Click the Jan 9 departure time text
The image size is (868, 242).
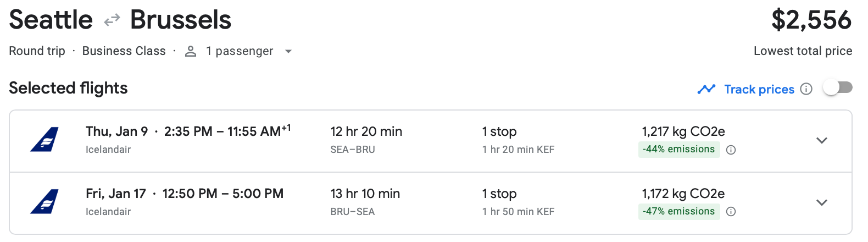(188, 132)
